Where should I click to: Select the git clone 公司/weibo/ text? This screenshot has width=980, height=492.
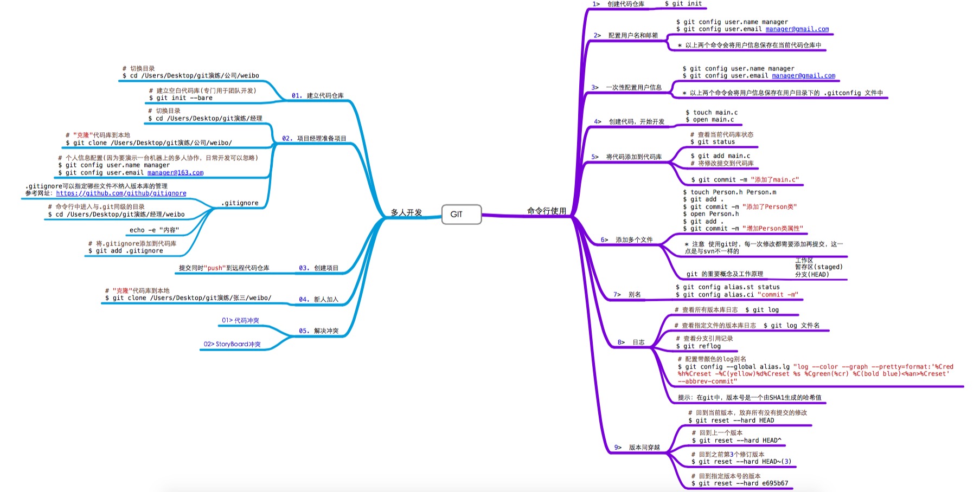(x=149, y=143)
